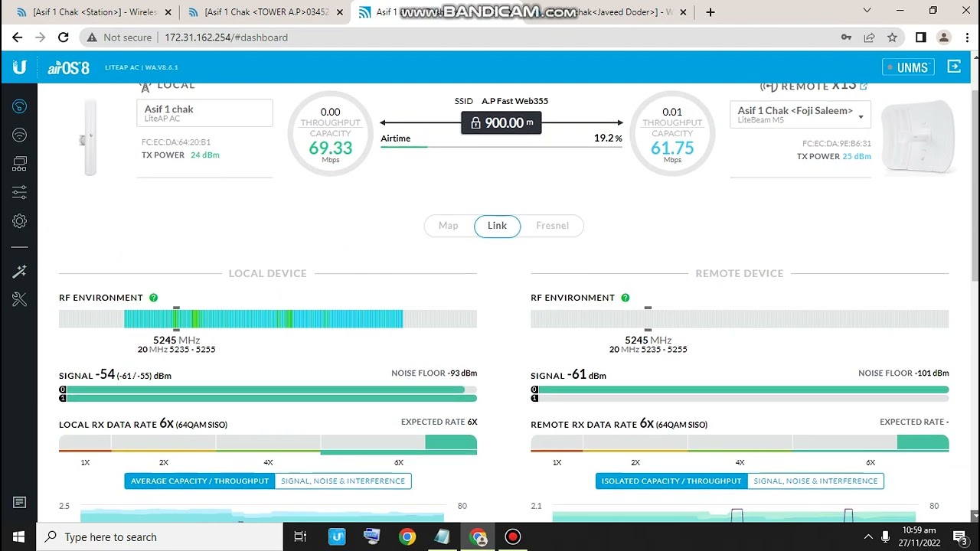Click the 900.00 m link distance badge
This screenshot has height=551, width=980.
(501, 122)
